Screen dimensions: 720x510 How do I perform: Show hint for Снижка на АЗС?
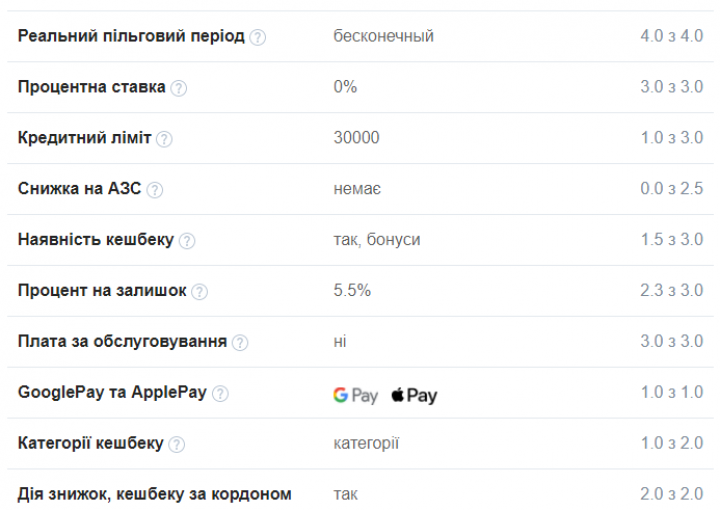tap(155, 190)
